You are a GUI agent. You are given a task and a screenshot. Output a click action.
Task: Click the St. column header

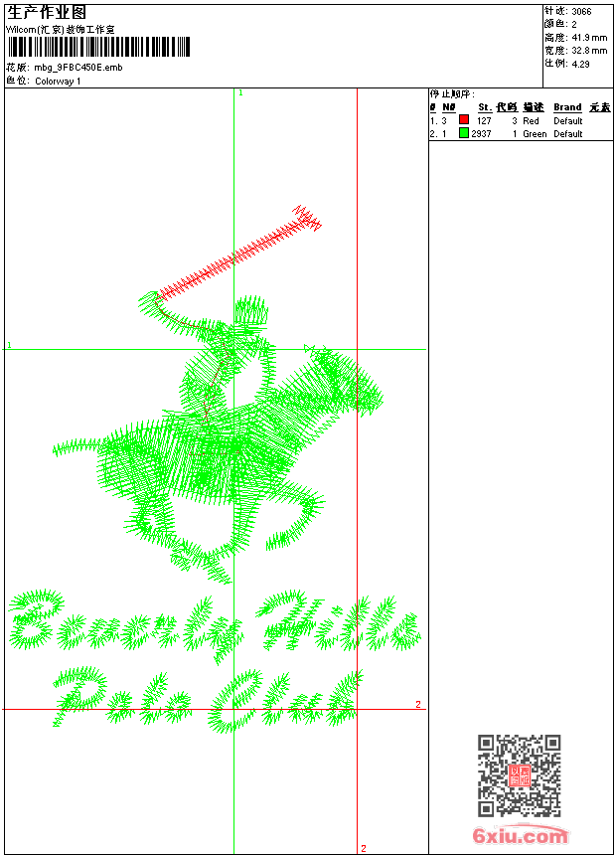pos(485,107)
